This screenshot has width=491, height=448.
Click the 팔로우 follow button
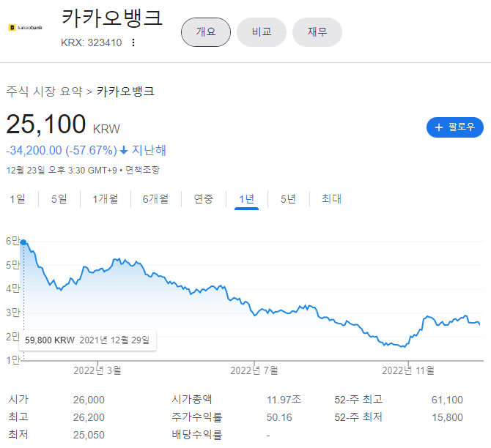coord(455,127)
